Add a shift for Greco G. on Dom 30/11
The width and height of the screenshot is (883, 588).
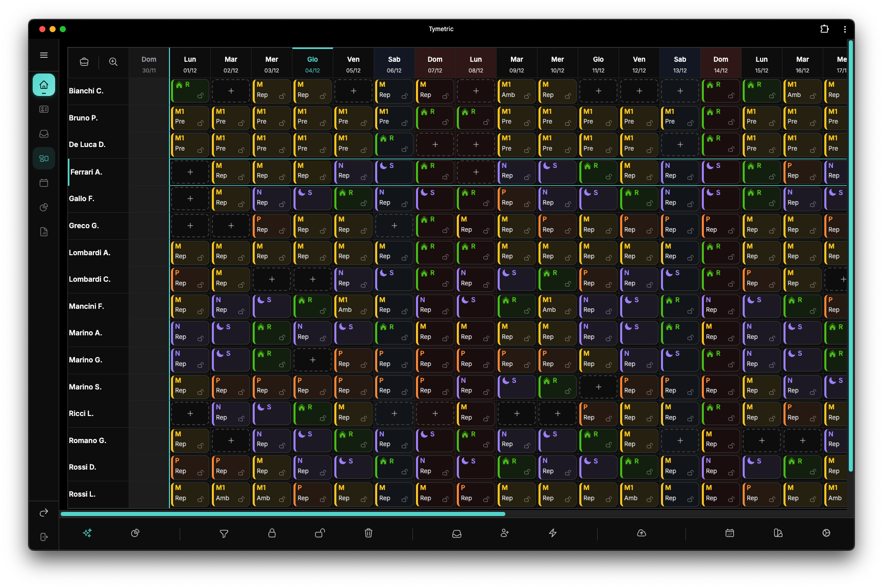pos(149,225)
